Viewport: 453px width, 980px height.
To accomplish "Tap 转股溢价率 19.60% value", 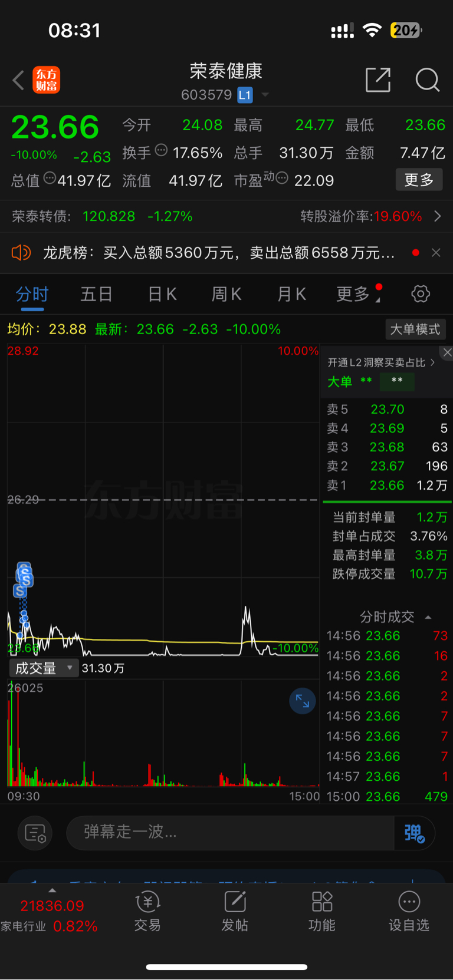I will click(x=398, y=216).
